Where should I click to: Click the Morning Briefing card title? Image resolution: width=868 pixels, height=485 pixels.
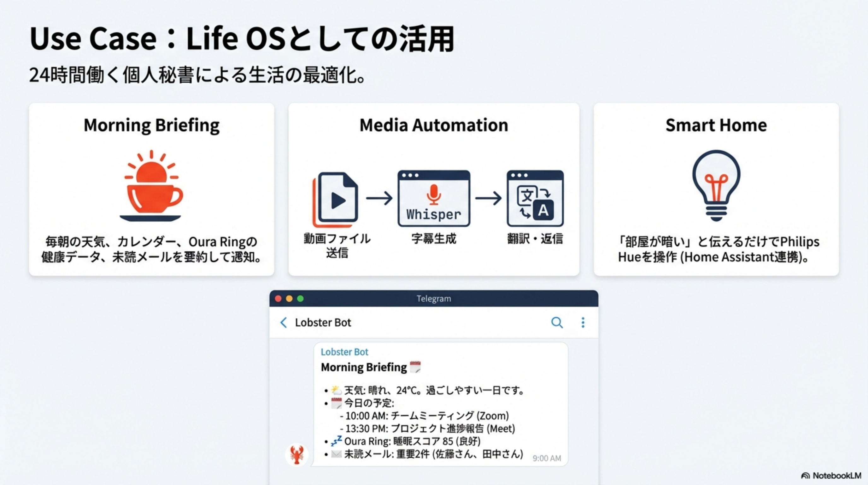[x=152, y=125]
